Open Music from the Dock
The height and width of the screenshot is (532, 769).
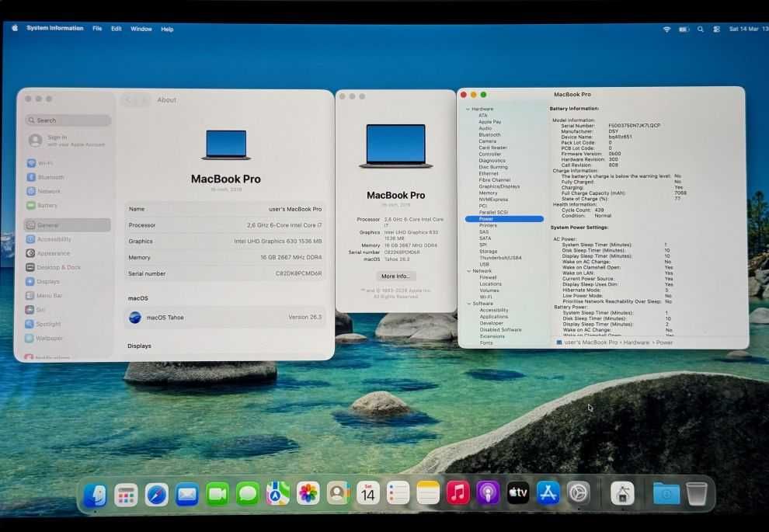pos(458,493)
